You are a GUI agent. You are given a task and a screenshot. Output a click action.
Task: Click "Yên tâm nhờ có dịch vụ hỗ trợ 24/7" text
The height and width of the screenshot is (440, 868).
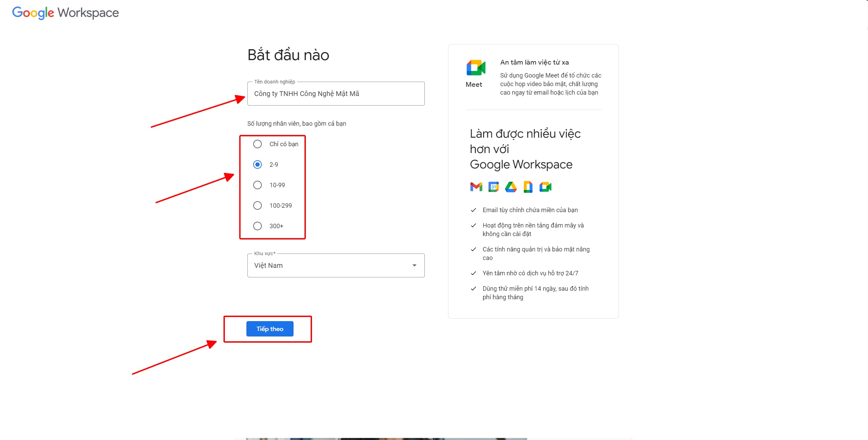[x=530, y=273]
